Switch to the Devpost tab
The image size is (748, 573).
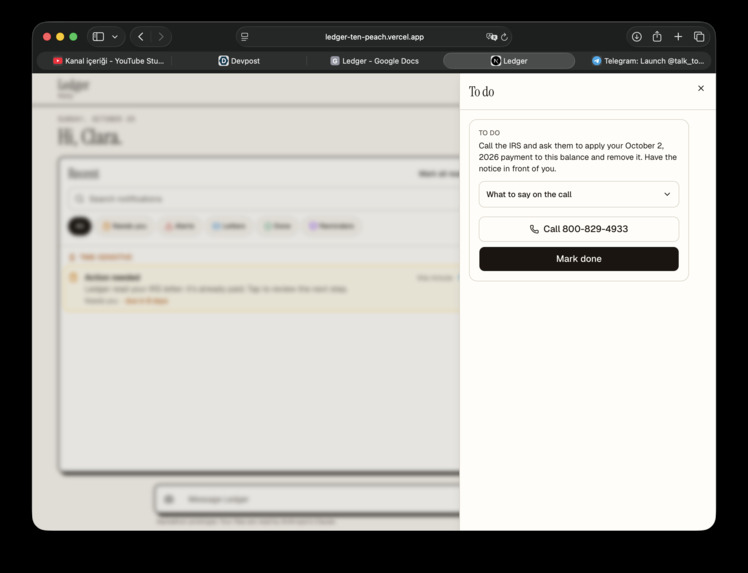[x=239, y=61]
